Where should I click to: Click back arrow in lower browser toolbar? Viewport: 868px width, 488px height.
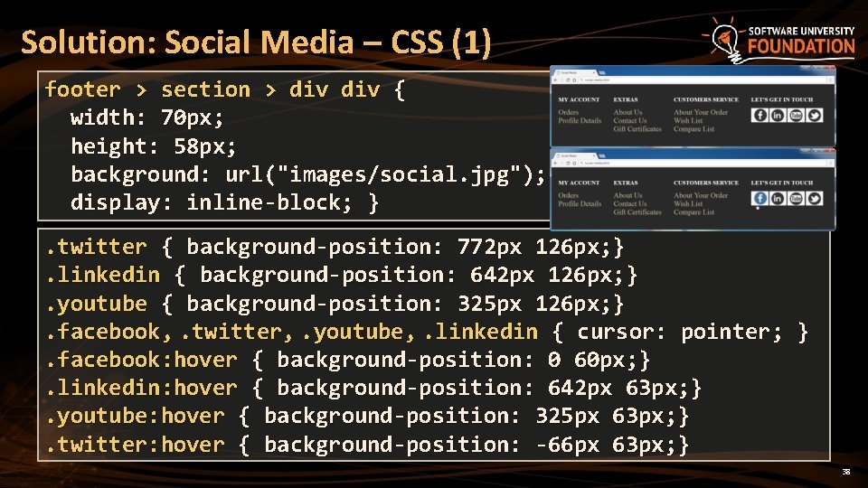coord(556,164)
